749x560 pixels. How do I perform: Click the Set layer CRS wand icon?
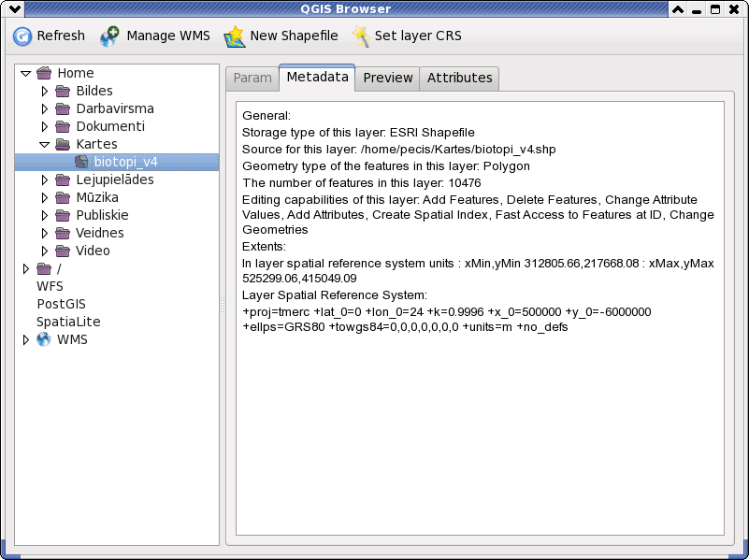[x=361, y=36]
